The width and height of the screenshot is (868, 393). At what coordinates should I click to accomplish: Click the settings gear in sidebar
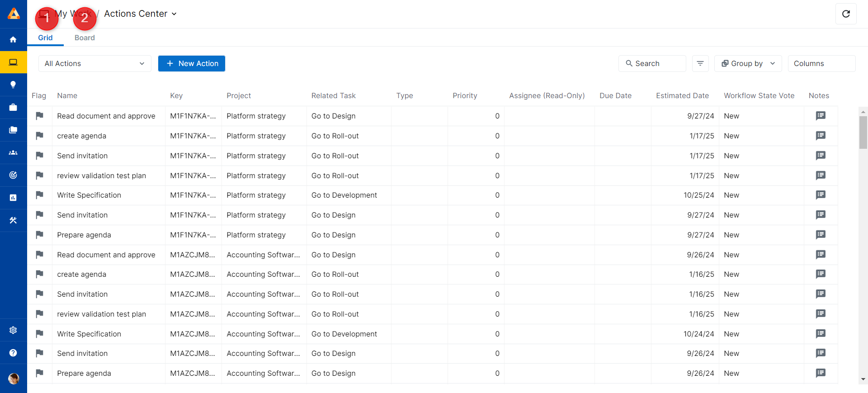pyautogui.click(x=13, y=330)
